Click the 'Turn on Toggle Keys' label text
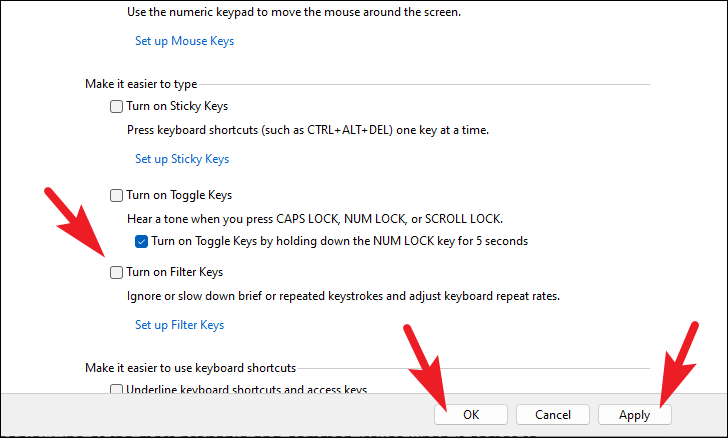 tap(179, 195)
